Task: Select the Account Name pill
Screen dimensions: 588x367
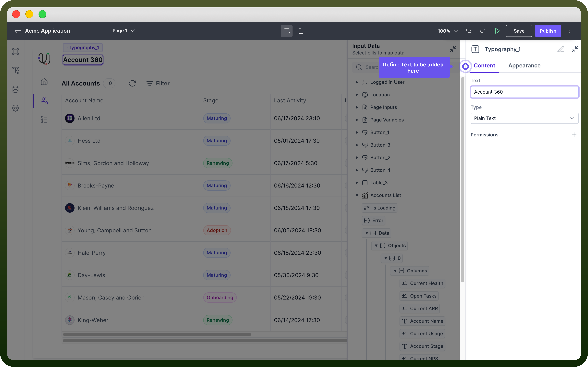Action: click(x=422, y=321)
